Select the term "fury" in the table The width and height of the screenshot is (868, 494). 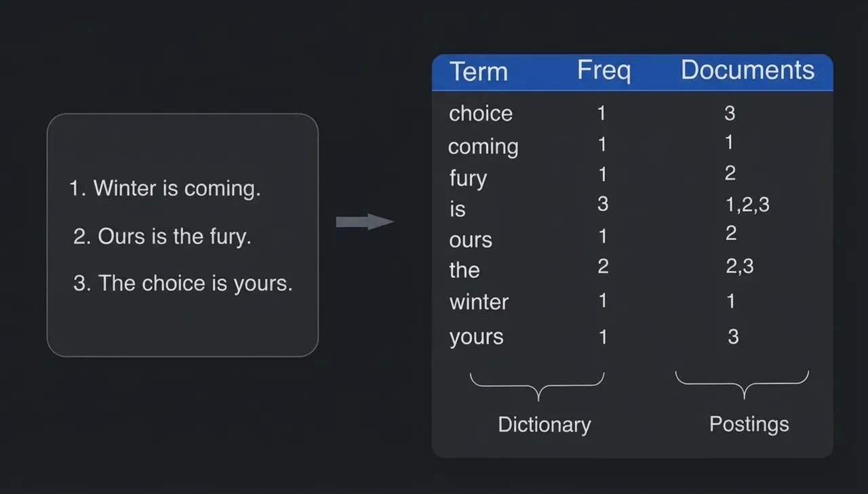pyautogui.click(x=468, y=178)
